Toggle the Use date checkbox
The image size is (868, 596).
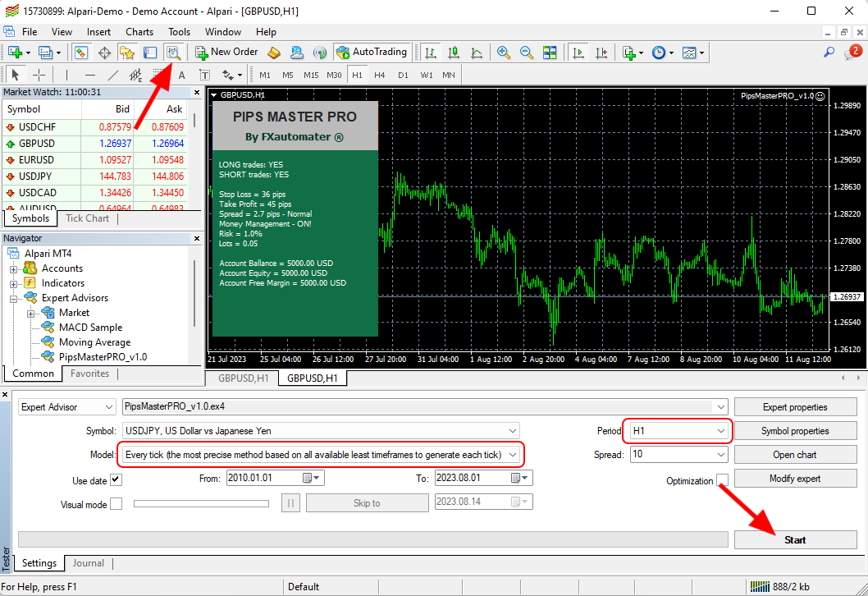(x=116, y=479)
